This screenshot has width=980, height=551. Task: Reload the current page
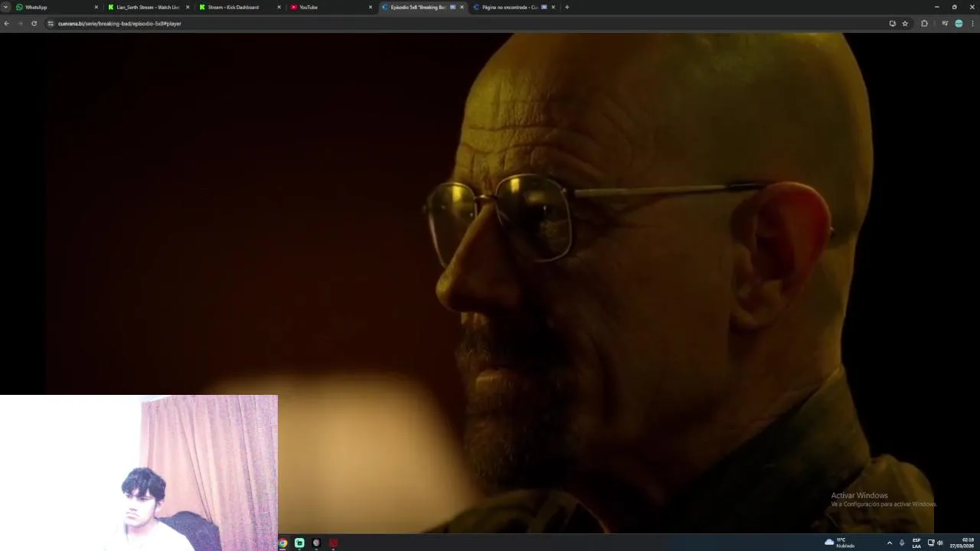(34, 24)
